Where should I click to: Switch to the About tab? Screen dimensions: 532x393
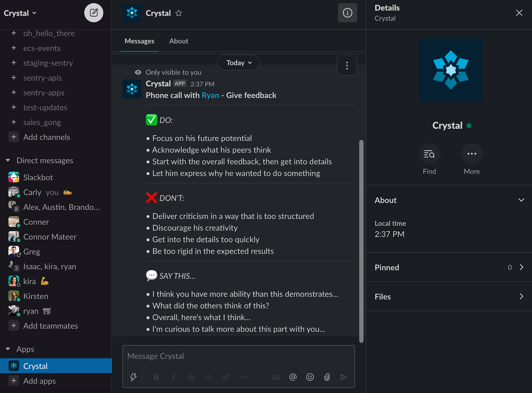click(x=179, y=41)
